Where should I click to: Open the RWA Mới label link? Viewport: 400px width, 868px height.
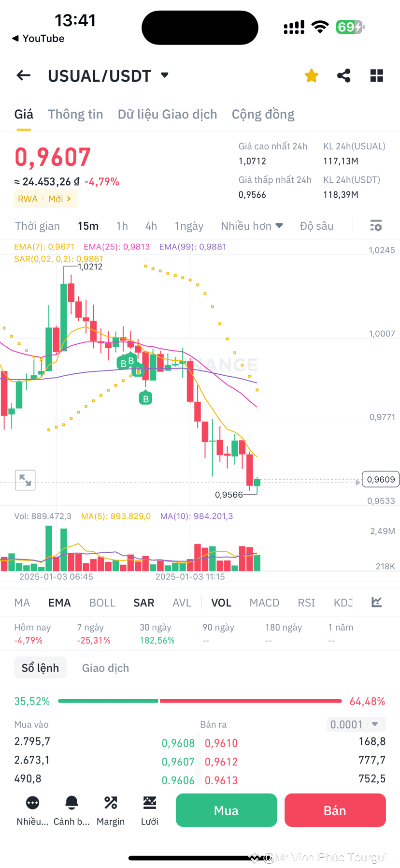click(x=46, y=199)
